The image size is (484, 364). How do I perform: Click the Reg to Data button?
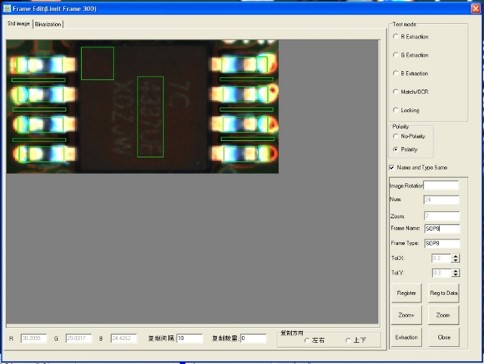click(444, 293)
